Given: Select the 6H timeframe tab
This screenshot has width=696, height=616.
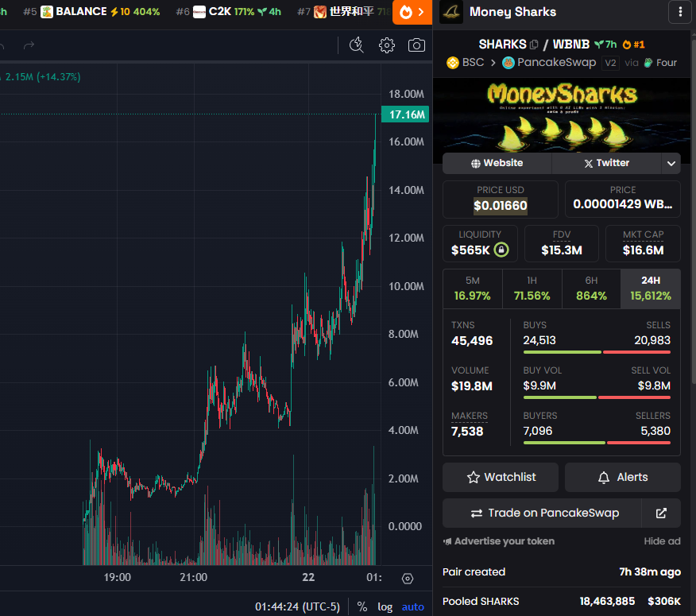Looking at the screenshot, I should pyautogui.click(x=591, y=289).
